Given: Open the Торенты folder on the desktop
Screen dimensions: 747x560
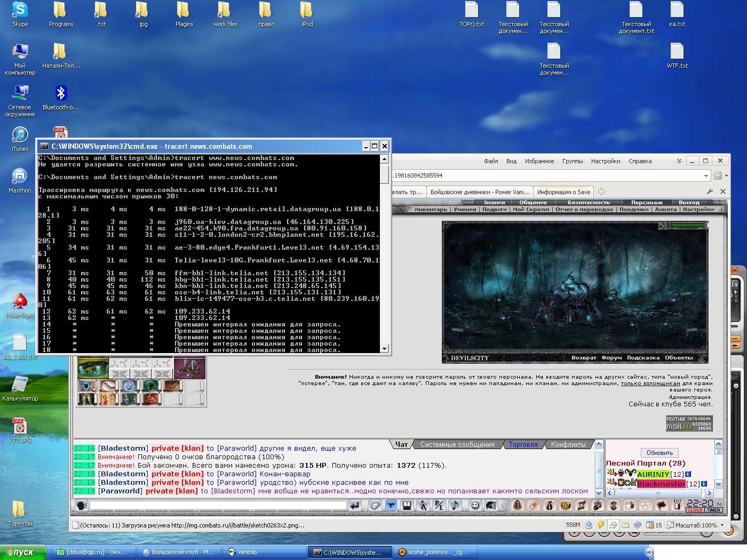Looking at the screenshot, I should coord(20,514).
